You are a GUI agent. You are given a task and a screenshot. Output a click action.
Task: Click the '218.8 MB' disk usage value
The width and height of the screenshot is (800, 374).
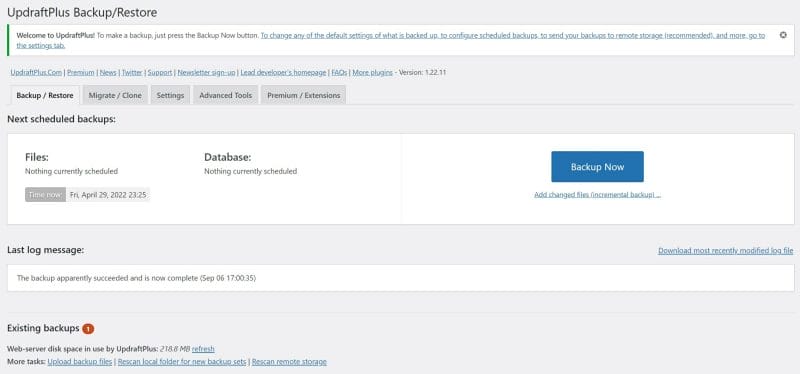(x=175, y=349)
